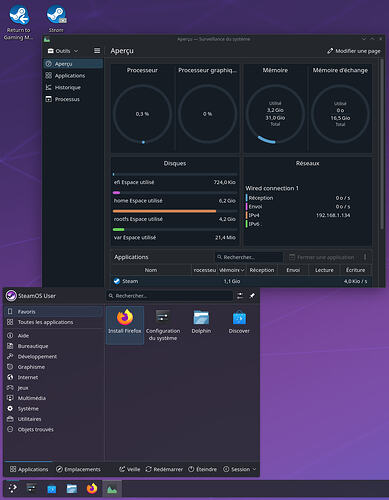389x500 pixels.
Task: Launch the Discover favorite
Action: pyautogui.click(x=239, y=323)
